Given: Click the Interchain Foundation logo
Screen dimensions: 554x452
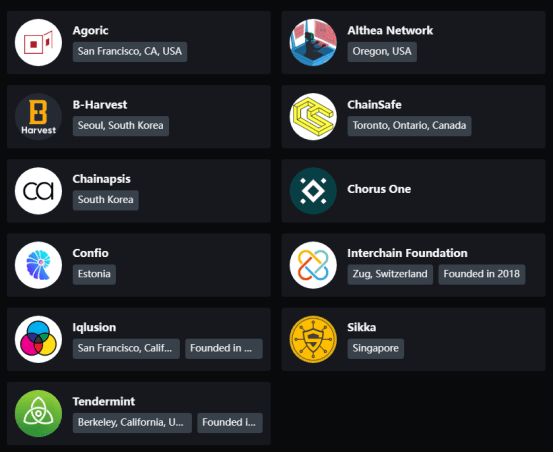Looking at the screenshot, I should tap(313, 265).
